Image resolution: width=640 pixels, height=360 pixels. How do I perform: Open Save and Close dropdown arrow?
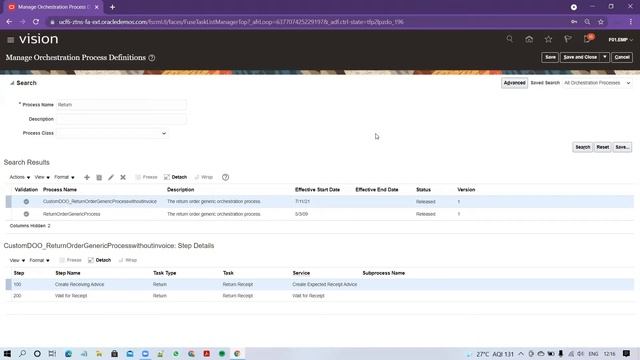pyautogui.click(x=604, y=58)
